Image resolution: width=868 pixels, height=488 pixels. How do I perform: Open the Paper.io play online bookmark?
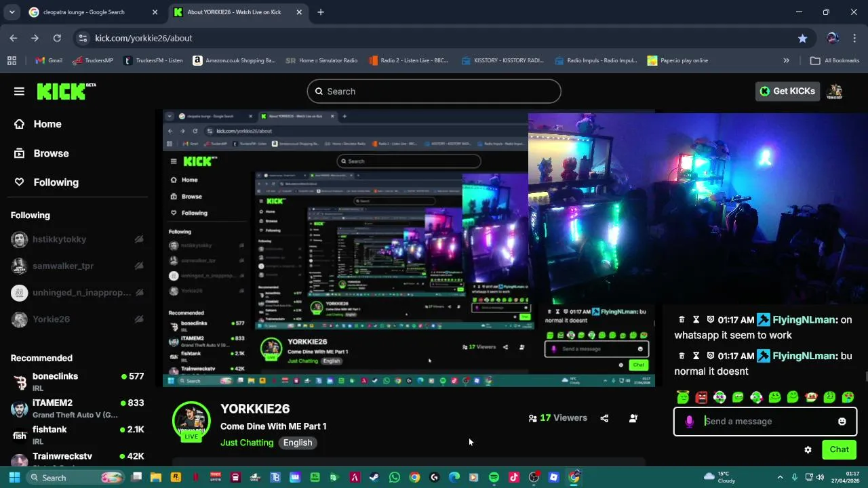click(x=678, y=60)
